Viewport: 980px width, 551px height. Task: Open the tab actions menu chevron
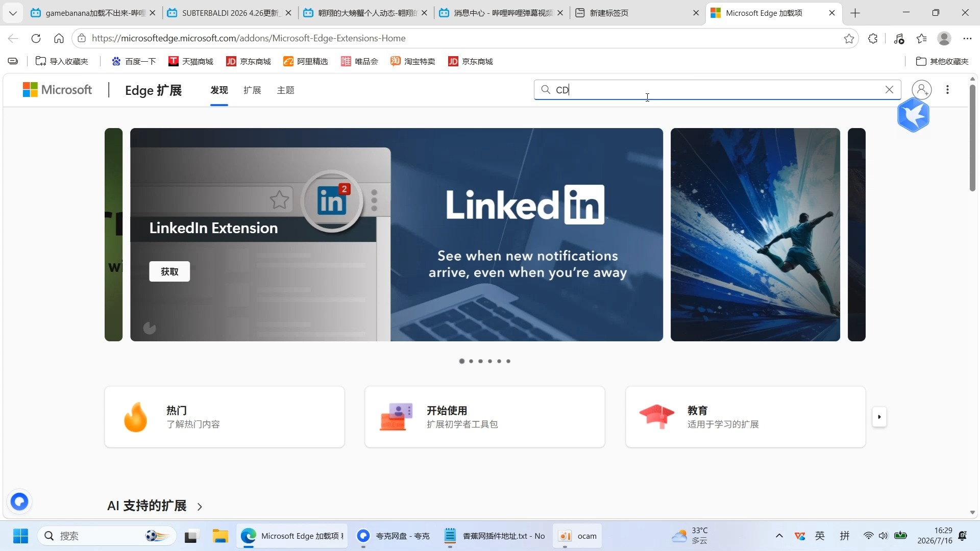13,13
